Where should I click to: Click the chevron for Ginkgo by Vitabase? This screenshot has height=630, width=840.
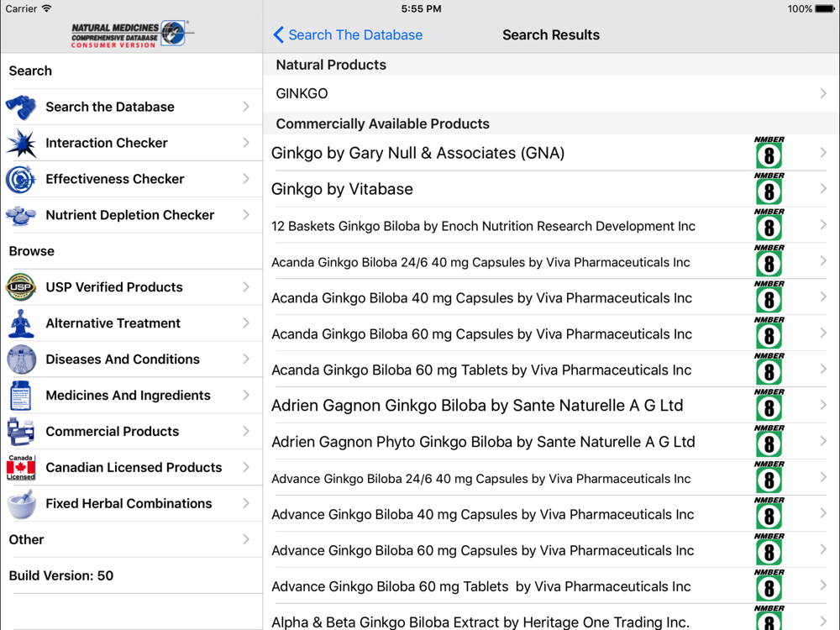tap(823, 188)
